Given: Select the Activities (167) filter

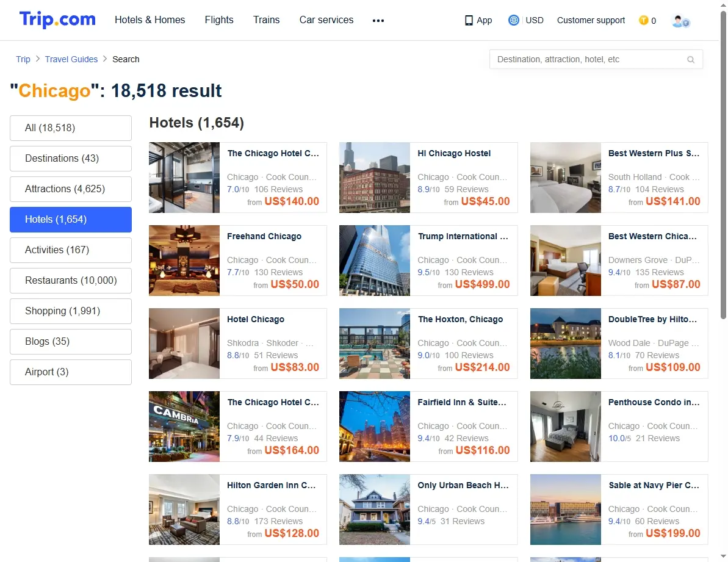Looking at the screenshot, I should pyautogui.click(x=71, y=250).
